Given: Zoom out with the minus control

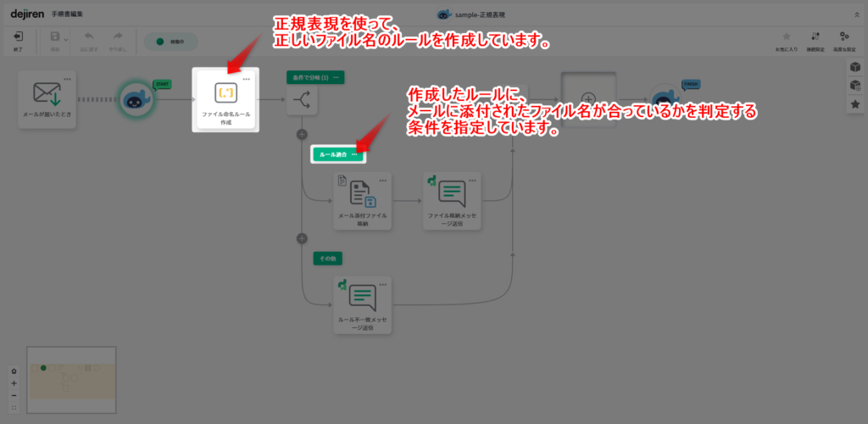Looking at the screenshot, I should [x=14, y=395].
